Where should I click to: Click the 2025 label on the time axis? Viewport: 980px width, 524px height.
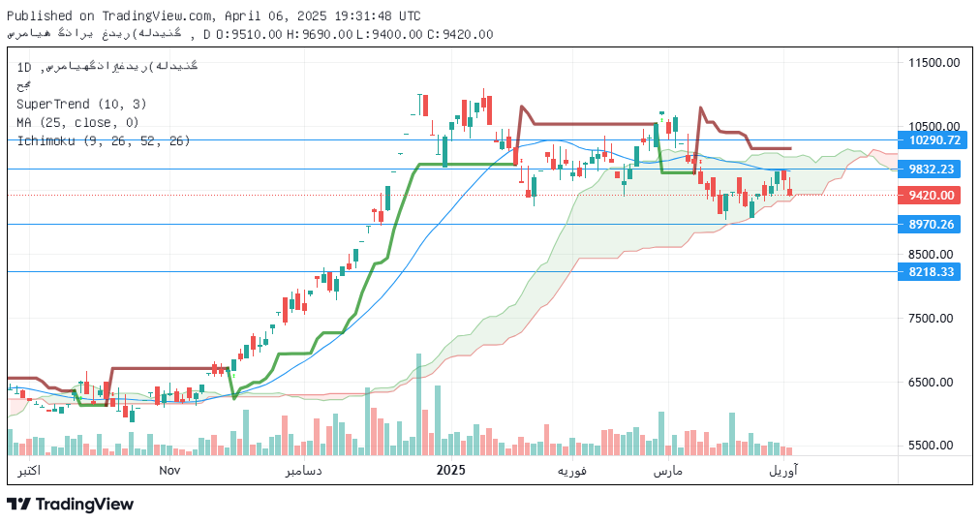click(x=451, y=471)
